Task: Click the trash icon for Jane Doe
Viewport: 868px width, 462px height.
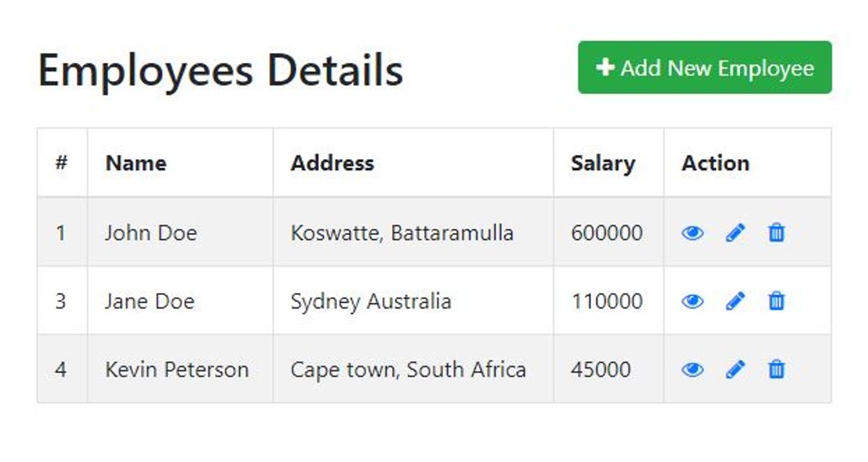Action: [776, 301]
